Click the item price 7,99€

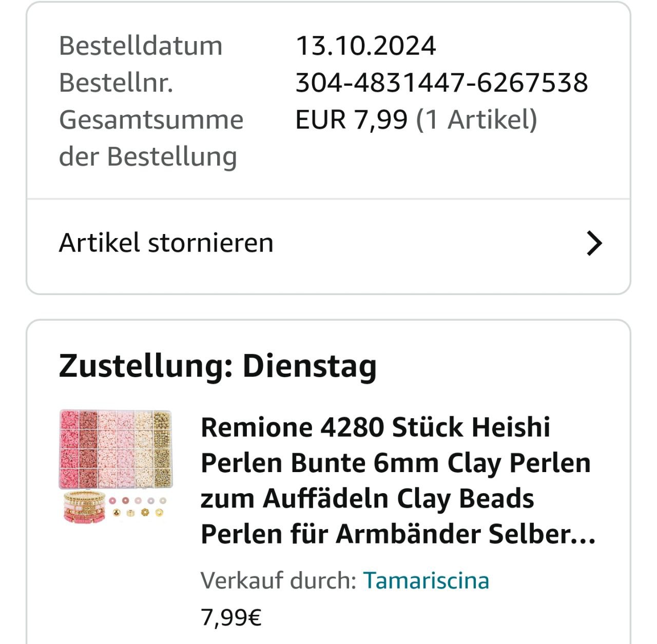coord(231,617)
